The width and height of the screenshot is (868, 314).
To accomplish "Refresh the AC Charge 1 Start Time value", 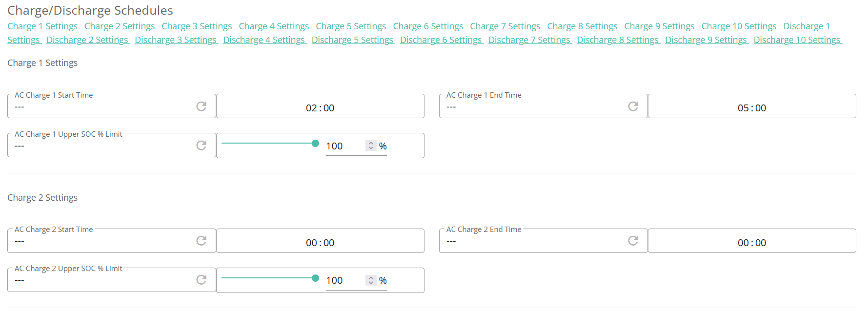I will 201,106.
